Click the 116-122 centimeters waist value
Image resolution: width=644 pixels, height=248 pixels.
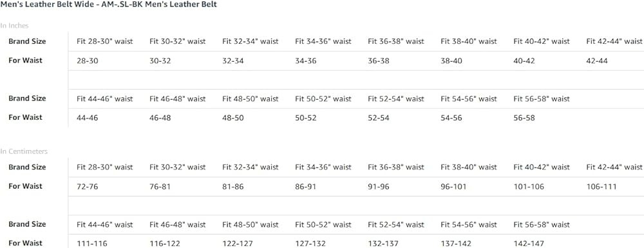click(165, 244)
